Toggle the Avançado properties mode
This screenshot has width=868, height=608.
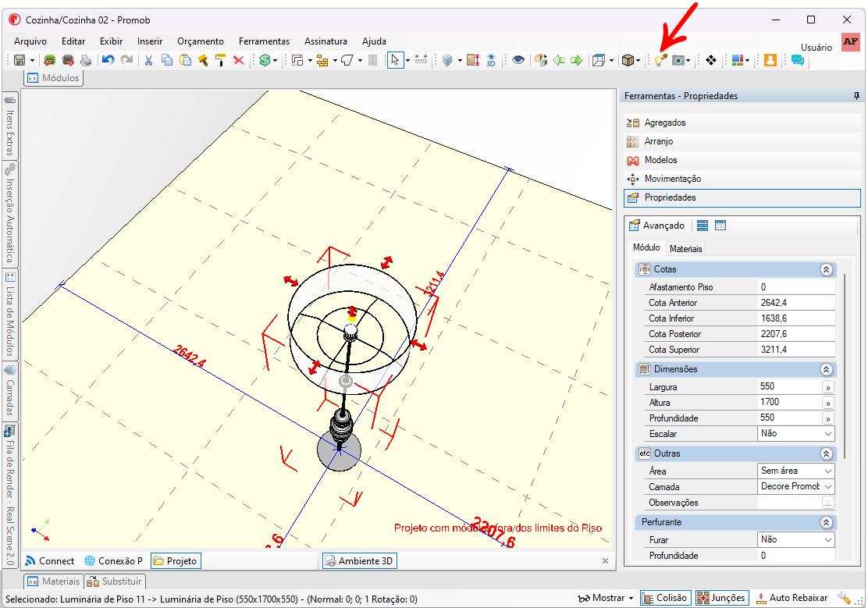tap(657, 226)
